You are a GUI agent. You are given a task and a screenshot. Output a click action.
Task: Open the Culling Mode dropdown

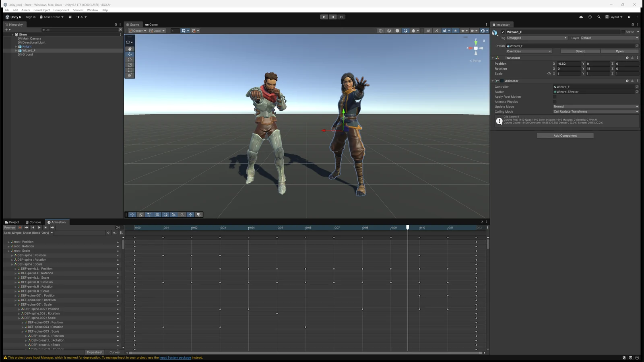pyautogui.click(x=596, y=111)
